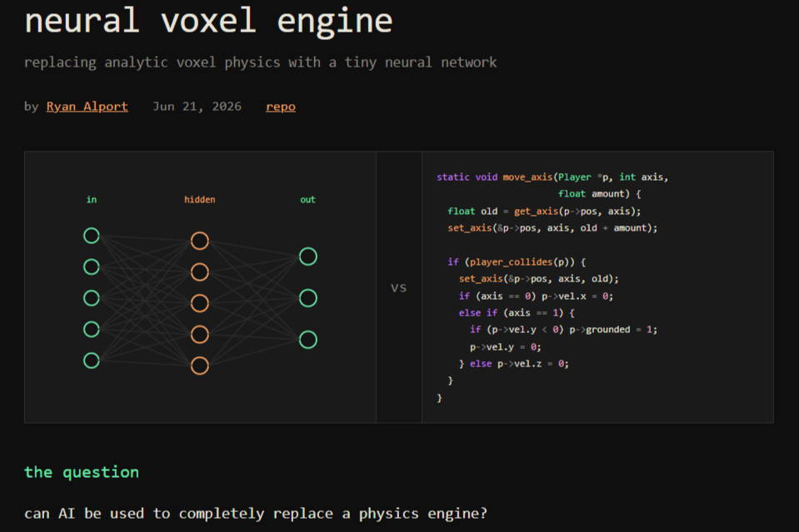Click the 'static void move_axis' code line

point(552,177)
